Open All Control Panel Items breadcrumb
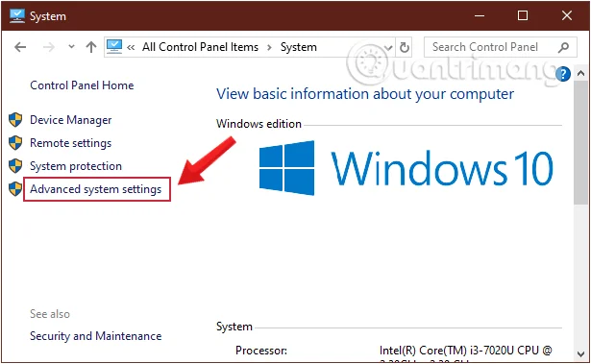Viewport: 591px width, 364px height. click(200, 47)
